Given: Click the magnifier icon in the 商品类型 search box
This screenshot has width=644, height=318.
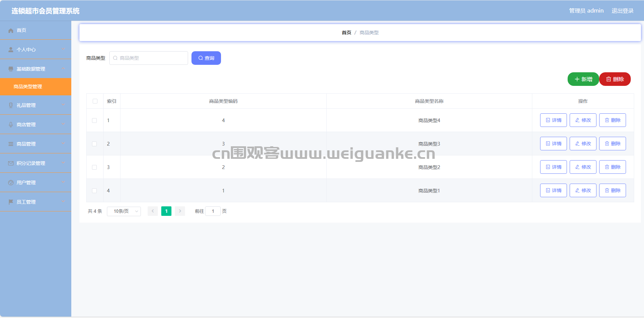Looking at the screenshot, I should [115, 58].
